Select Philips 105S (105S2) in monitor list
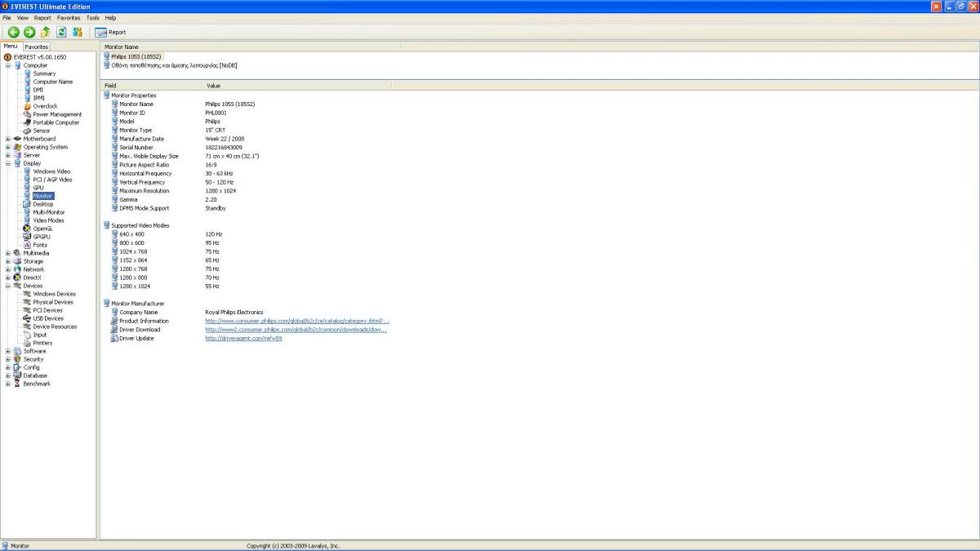 coord(136,57)
